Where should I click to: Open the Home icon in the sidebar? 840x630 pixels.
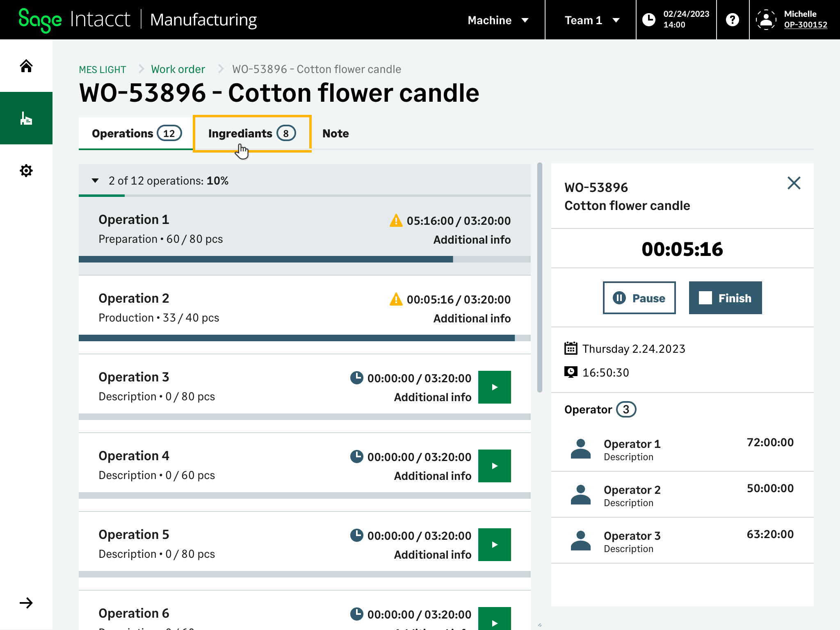tap(26, 66)
